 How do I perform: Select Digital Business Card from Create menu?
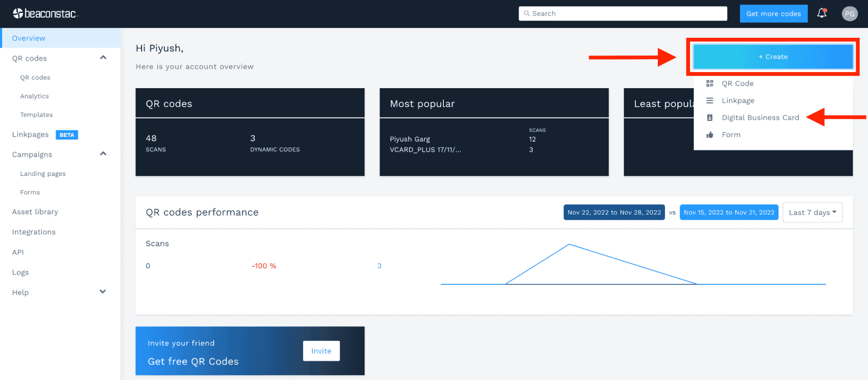click(760, 118)
